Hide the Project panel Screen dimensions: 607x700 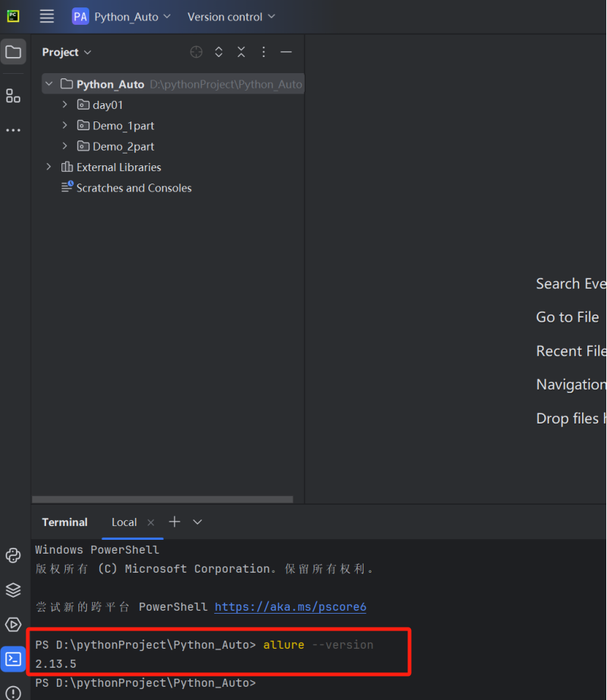[x=286, y=52]
